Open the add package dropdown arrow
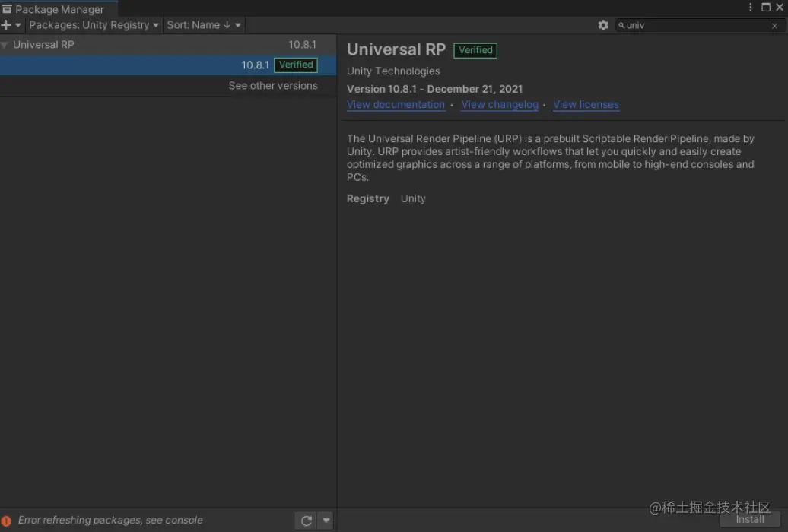 tap(18, 24)
